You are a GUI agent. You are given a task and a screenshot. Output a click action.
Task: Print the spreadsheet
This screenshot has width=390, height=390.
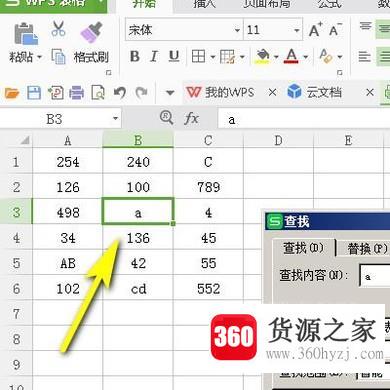[x=77, y=92]
